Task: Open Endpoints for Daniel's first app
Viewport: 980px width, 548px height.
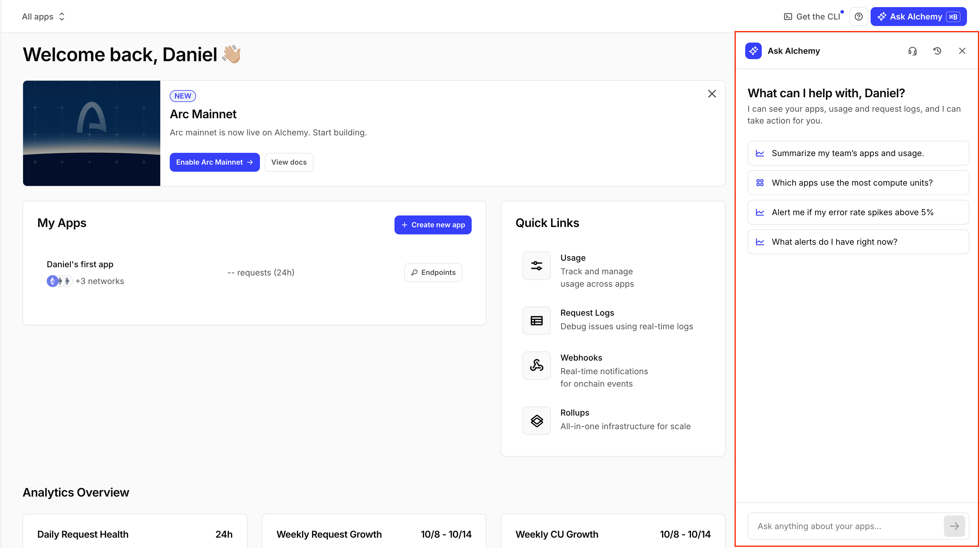Action: point(433,273)
